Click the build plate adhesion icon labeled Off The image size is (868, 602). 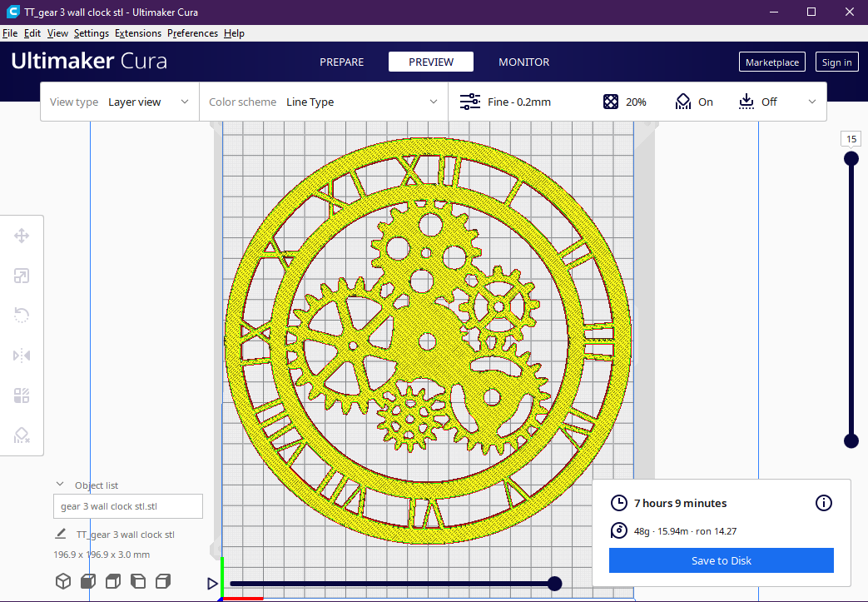tap(746, 102)
